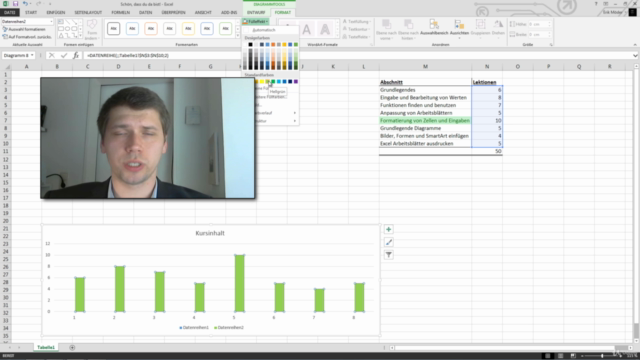Viewport: 640px width, 360px height.
Task: Open the Größe dialog launcher
Action: [551, 44]
